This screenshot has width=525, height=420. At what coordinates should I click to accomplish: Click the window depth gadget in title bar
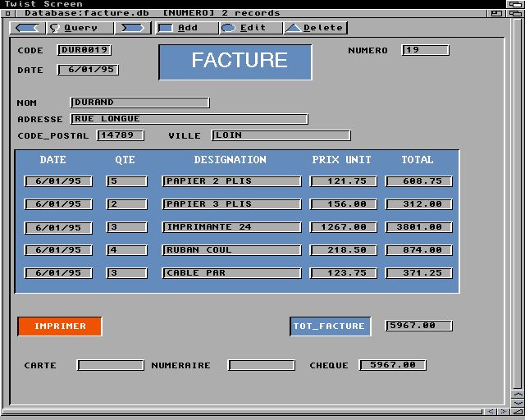515,13
